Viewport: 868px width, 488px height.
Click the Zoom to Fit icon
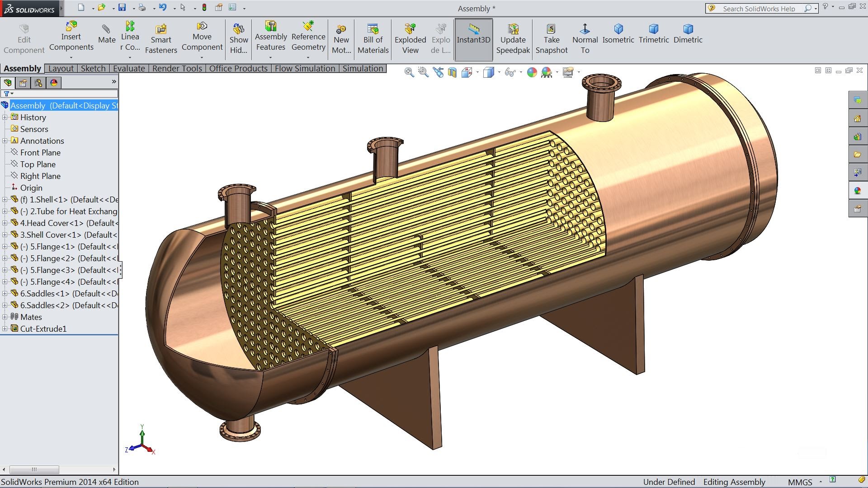(409, 72)
